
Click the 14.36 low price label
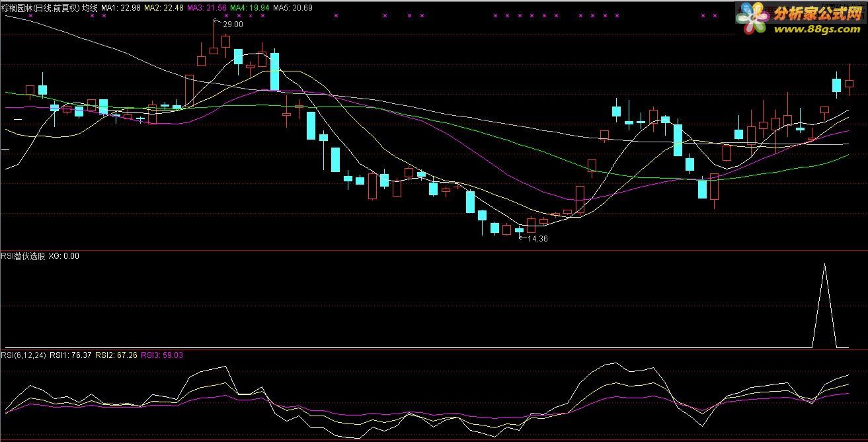[537, 239]
